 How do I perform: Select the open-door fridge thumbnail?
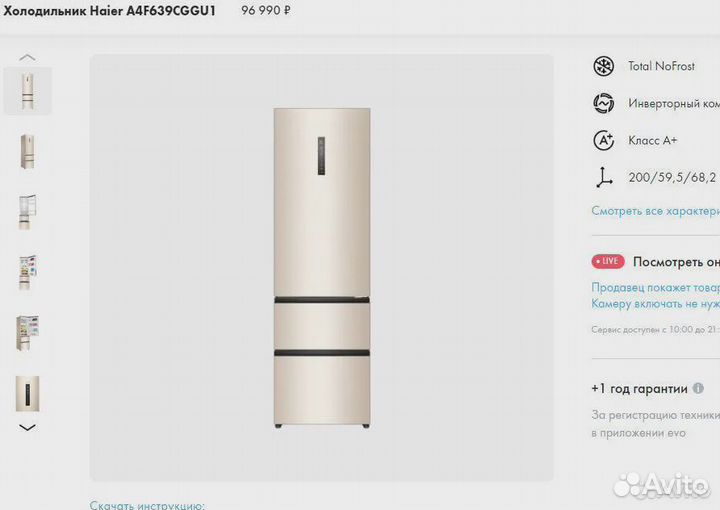[x=27, y=212]
